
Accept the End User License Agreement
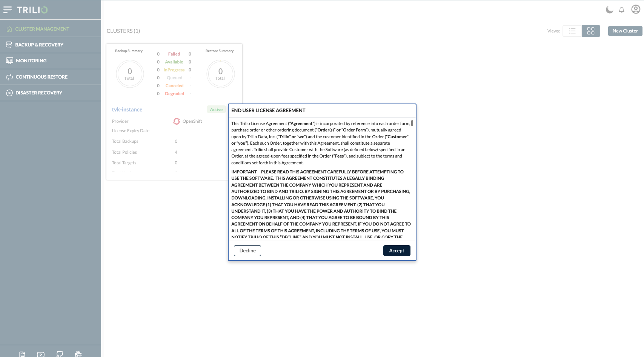pyautogui.click(x=397, y=251)
